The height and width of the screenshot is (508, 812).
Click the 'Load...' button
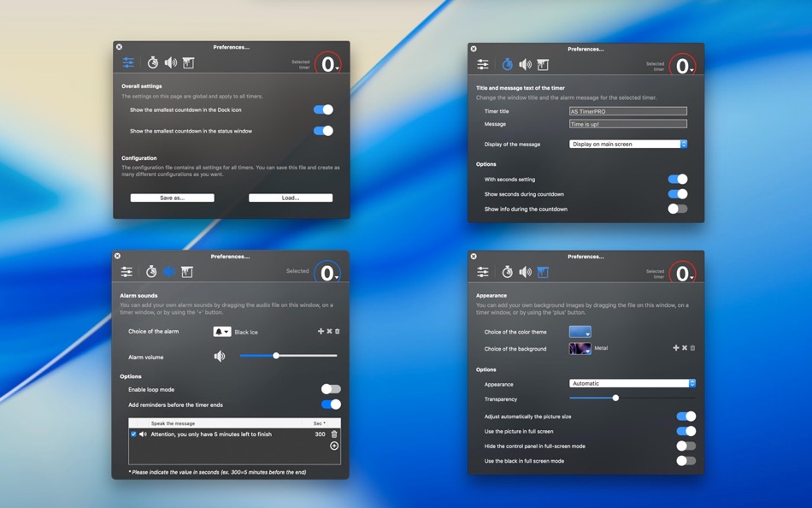291,197
